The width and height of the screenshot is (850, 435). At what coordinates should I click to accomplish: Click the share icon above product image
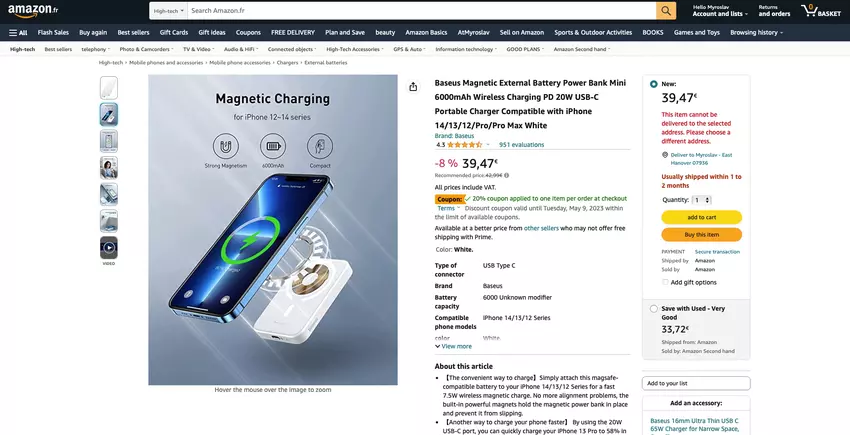tap(413, 87)
